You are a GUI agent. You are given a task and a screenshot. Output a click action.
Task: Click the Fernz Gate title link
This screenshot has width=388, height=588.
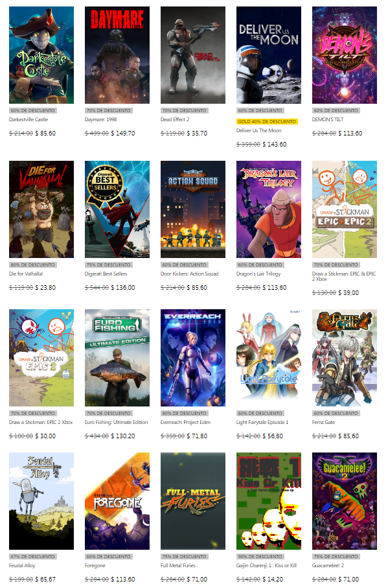(x=324, y=422)
